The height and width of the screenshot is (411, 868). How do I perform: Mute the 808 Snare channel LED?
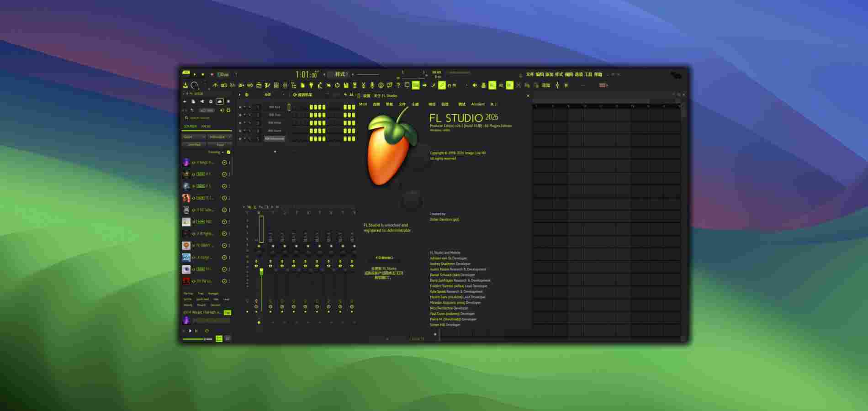click(240, 131)
